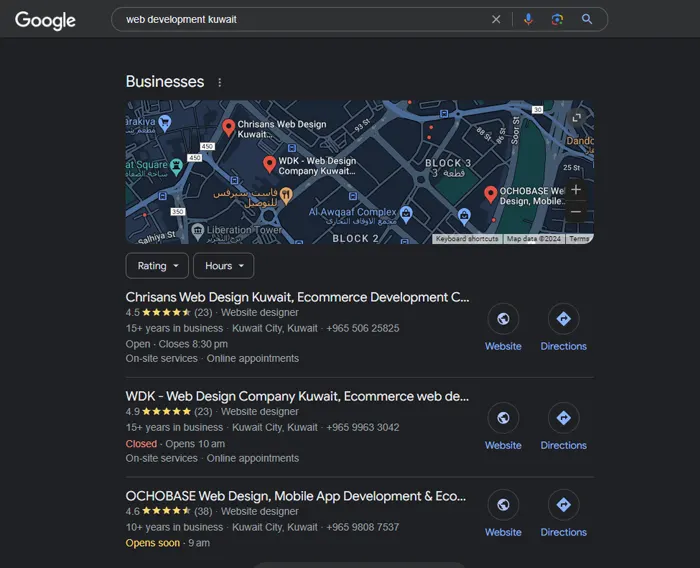Select OCHOBASE map pin
700x568 pixels.
(x=490, y=194)
